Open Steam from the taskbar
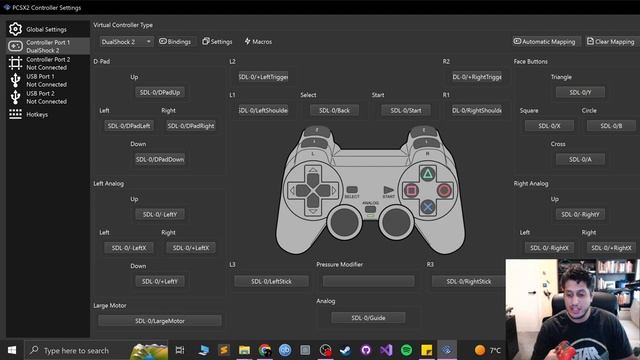The width and height of the screenshot is (640, 360). (x=345, y=350)
